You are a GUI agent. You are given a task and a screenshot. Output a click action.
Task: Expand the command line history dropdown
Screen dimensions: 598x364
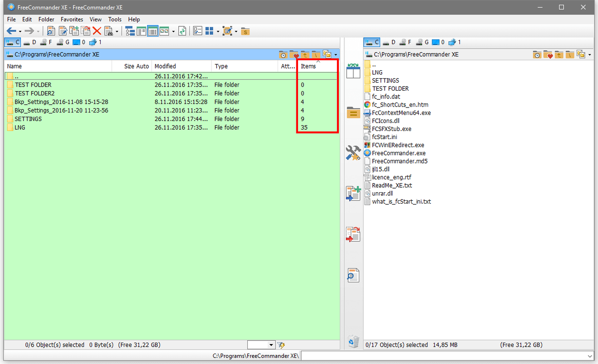point(590,356)
